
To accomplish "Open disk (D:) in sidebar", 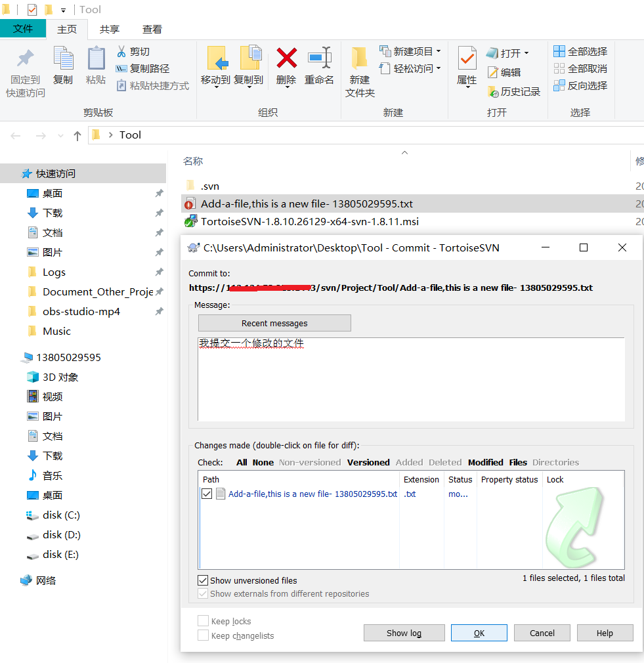I will pyautogui.click(x=61, y=535).
